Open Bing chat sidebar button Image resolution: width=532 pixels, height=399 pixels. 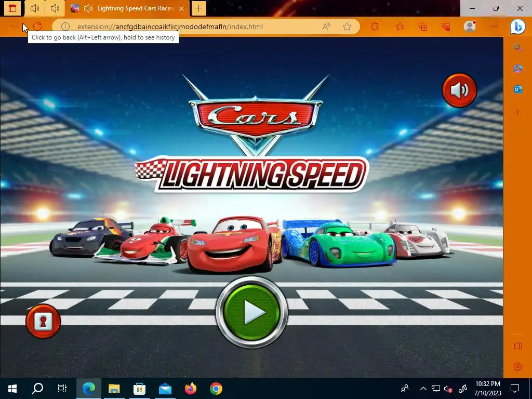(x=518, y=26)
